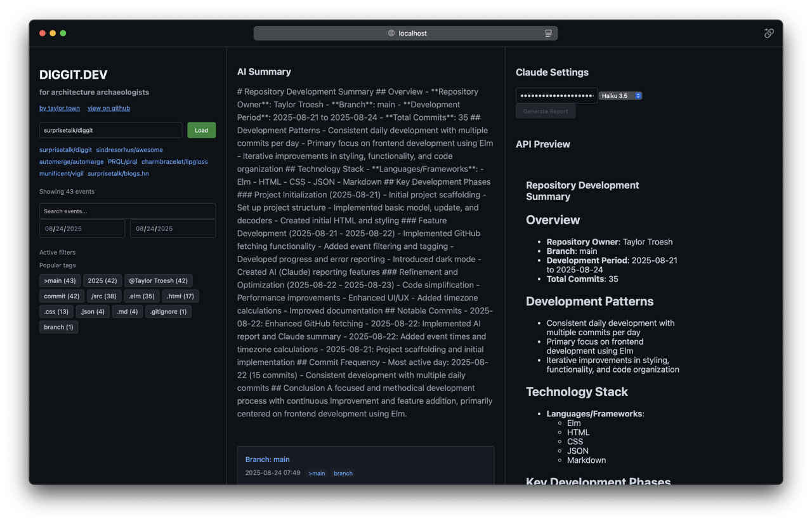
Task: Select the '.gitignore (1)' tag filter
Action: point(168,312)
